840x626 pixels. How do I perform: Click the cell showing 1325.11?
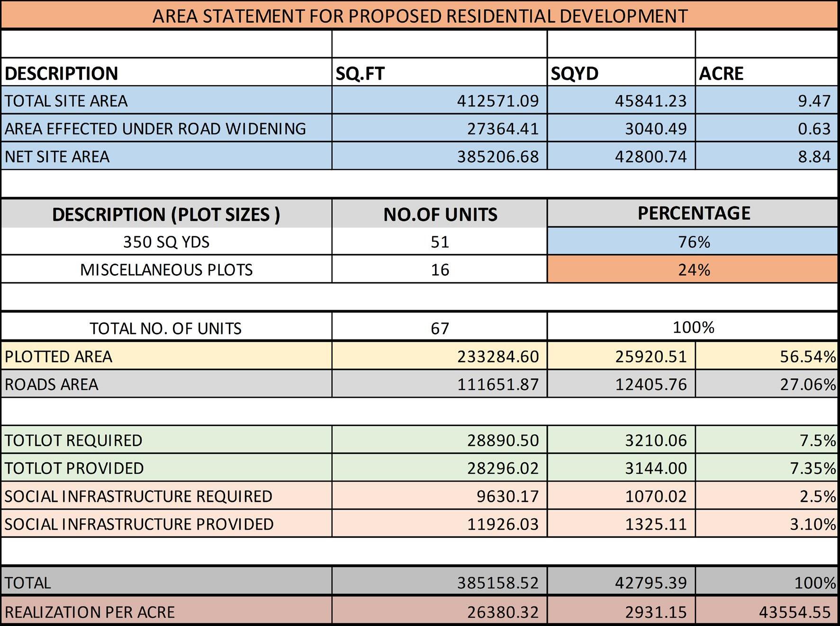click(621, 523)
